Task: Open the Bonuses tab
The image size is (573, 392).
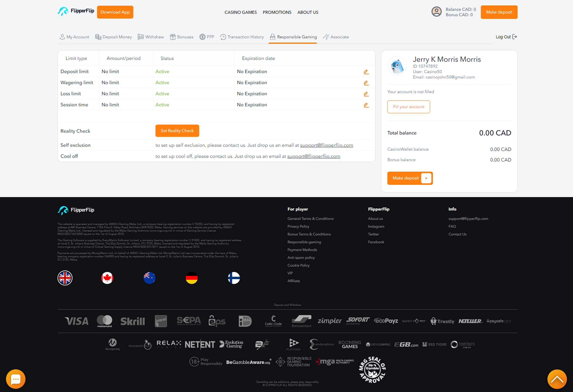Action: pyautogui.click(x=182, y=37)
